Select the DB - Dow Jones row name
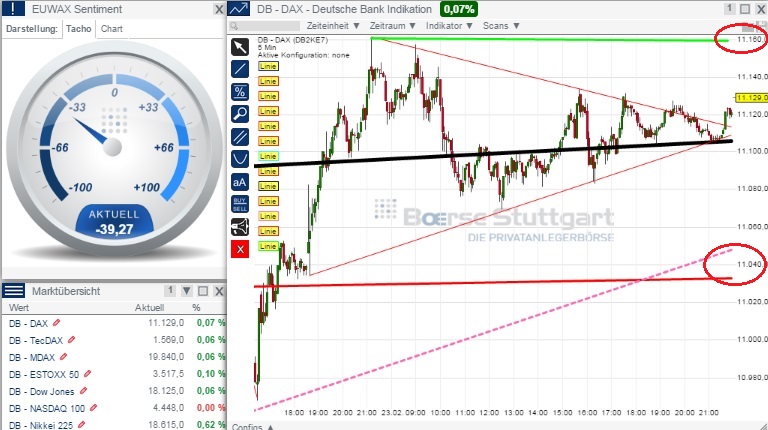This screenshot has height=430, width=768. (x=42, y=392)
